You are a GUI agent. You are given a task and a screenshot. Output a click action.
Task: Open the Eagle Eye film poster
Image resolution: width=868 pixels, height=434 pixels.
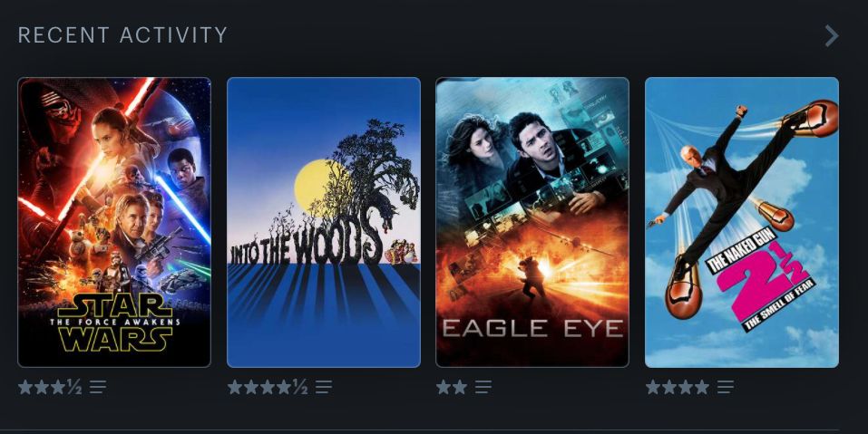(532, 222)
